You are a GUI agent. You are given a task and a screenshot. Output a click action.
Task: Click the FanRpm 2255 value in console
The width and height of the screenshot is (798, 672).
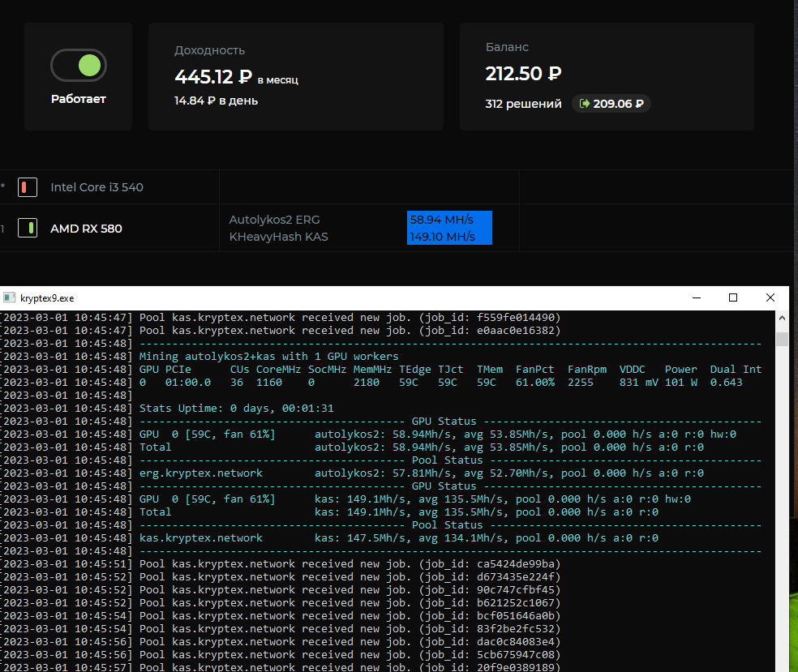(x=581, y=383)
